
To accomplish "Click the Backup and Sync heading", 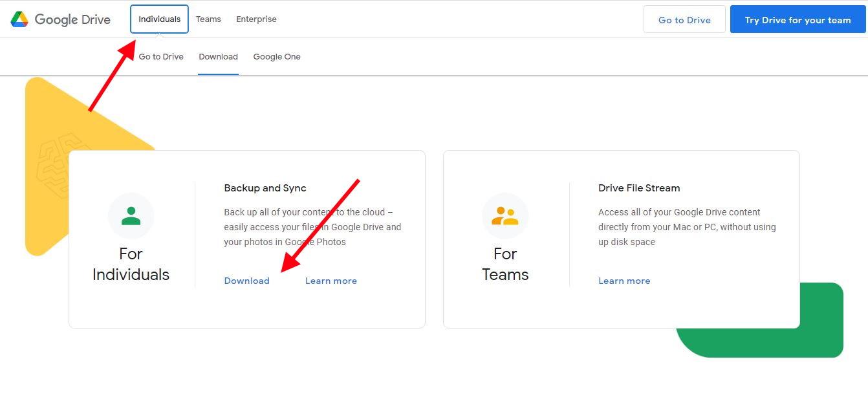I will (265, 188).
